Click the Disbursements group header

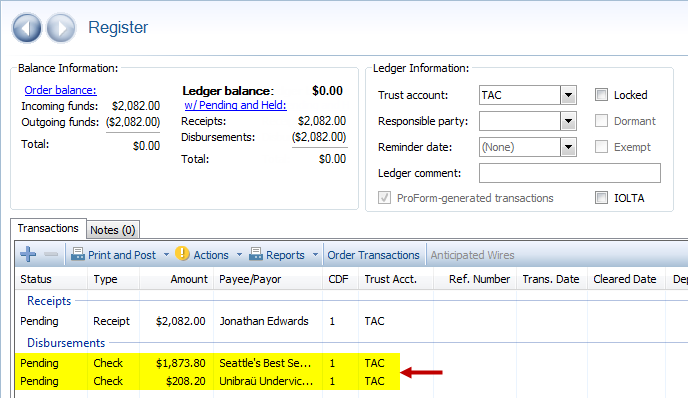tap(66, 343)
